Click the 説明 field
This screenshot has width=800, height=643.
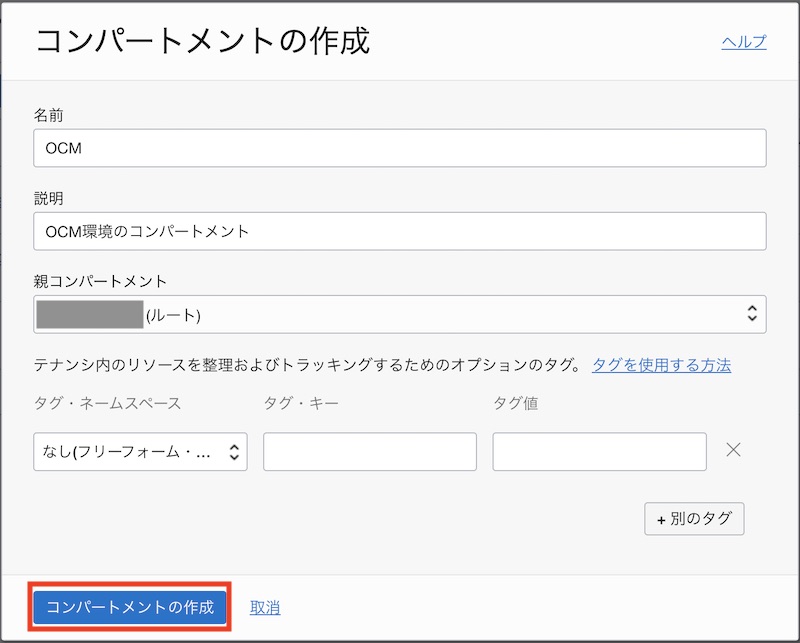coord(400,231)
